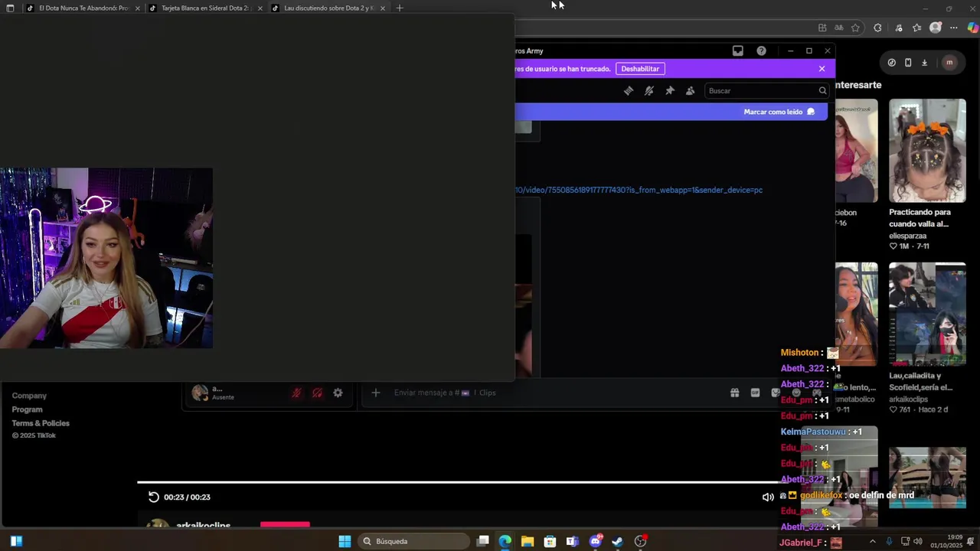Viewport: 980px width, 551px height.
Task: Open browser settings and more menu
Action: (953, 28)
